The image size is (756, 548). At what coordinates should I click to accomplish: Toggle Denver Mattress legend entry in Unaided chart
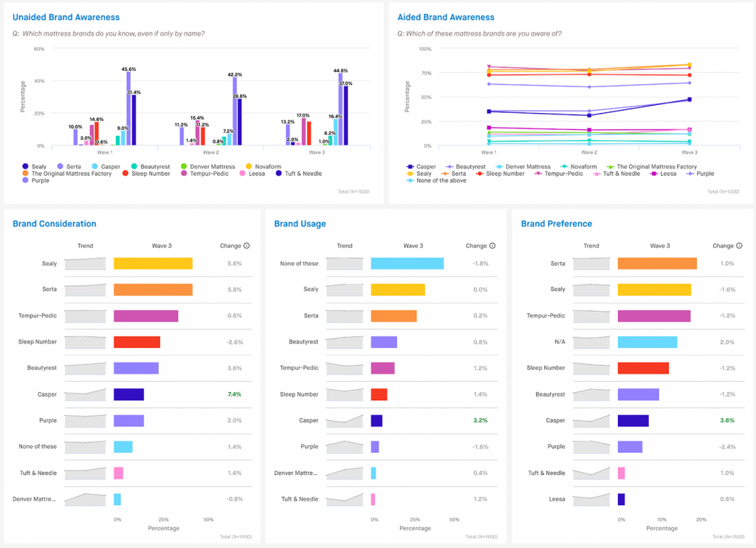pos(207,166)
